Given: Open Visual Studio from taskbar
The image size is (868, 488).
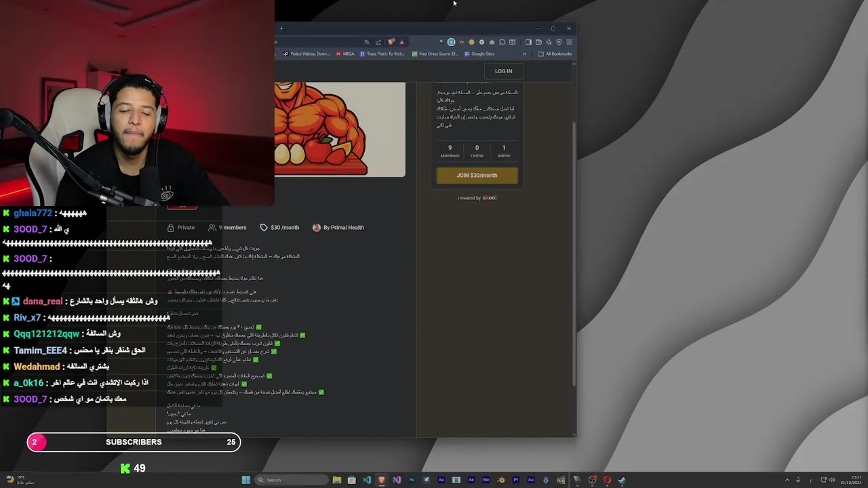Looking at the screenshot, I should click(x=397, y=480).
